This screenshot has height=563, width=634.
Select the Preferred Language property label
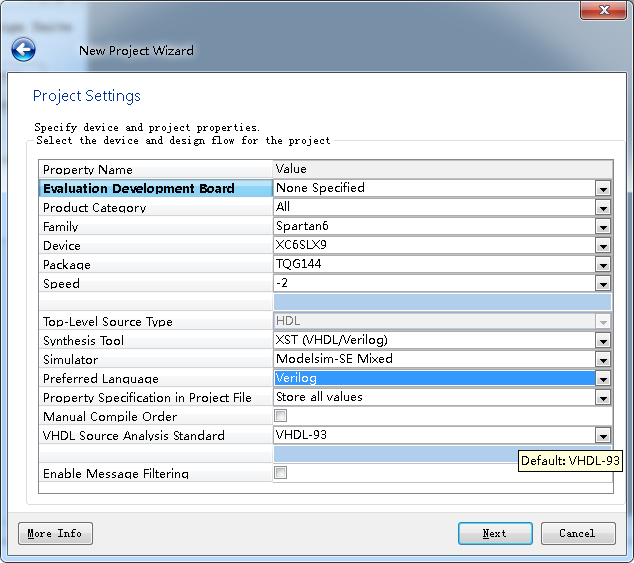[x=101, y=379]
